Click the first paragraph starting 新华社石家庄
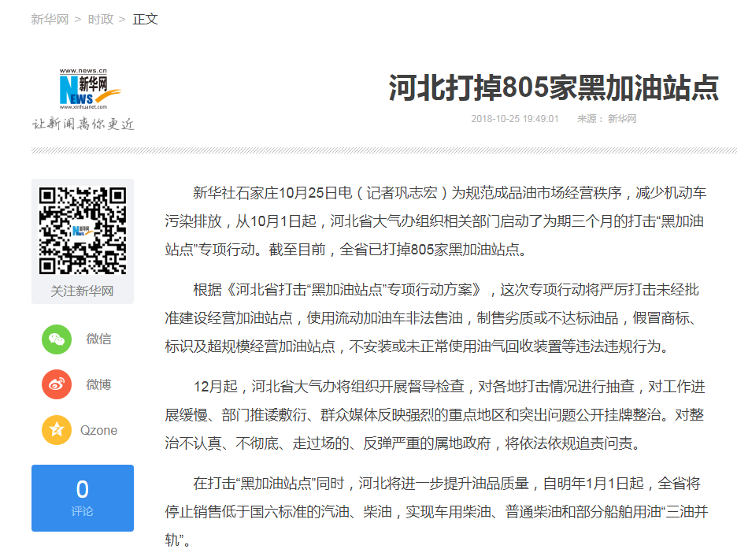Screen dimensions: 737x560 435,221
